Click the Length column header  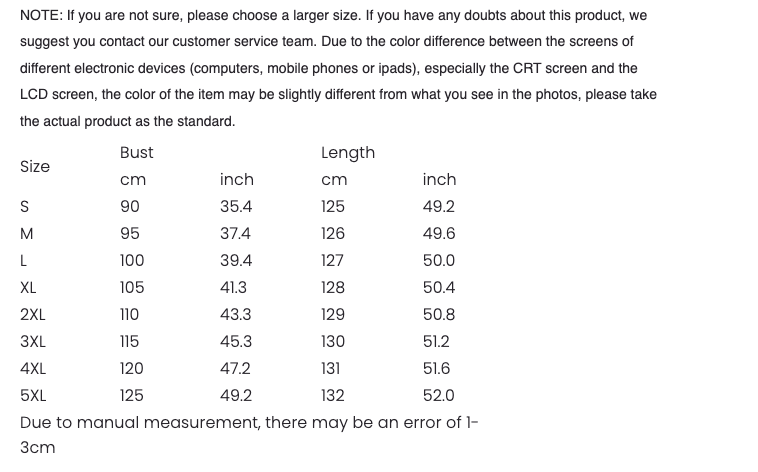pos(348,152)
